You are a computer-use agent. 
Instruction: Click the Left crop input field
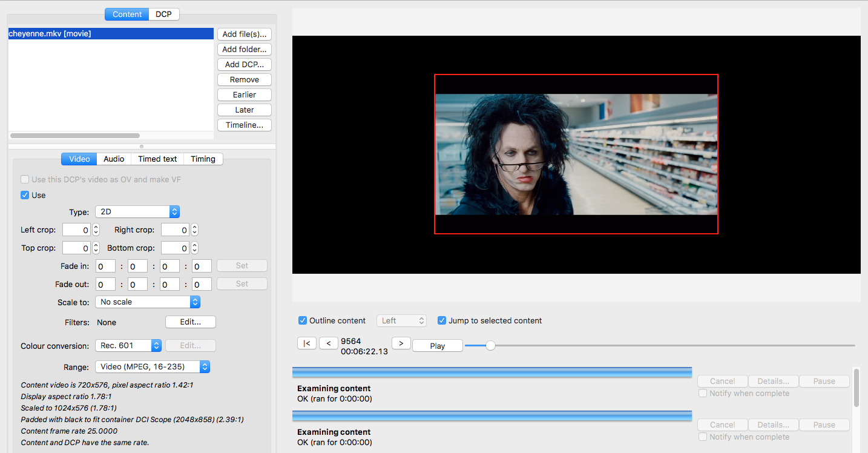tap(77, 230)
